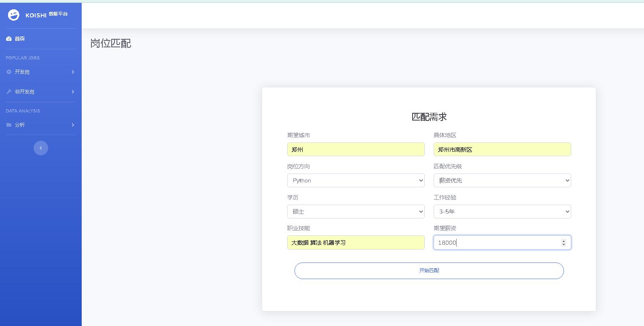Click the 匹配需求 form title

pyautogui.click(x=429, y=117)
